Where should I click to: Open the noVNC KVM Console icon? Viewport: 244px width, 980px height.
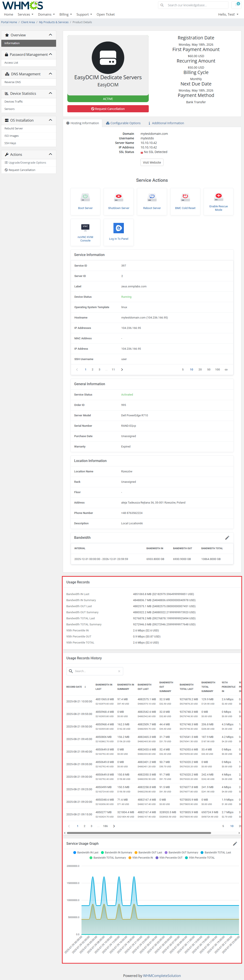click(x=85, y=227)
